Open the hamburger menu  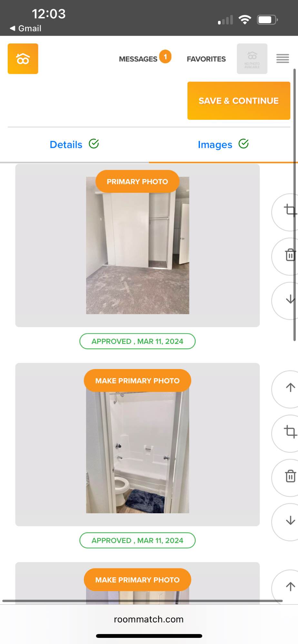283,59
